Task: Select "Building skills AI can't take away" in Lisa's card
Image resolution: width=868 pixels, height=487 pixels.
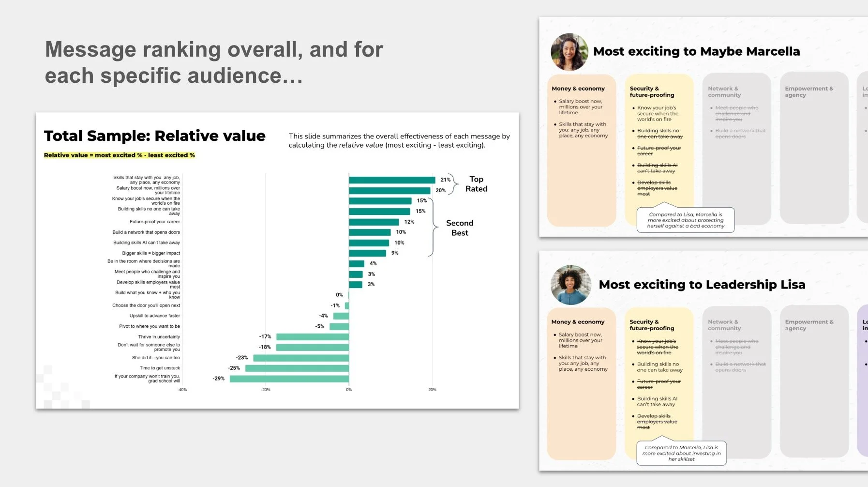Action: (x=657, y=402)
